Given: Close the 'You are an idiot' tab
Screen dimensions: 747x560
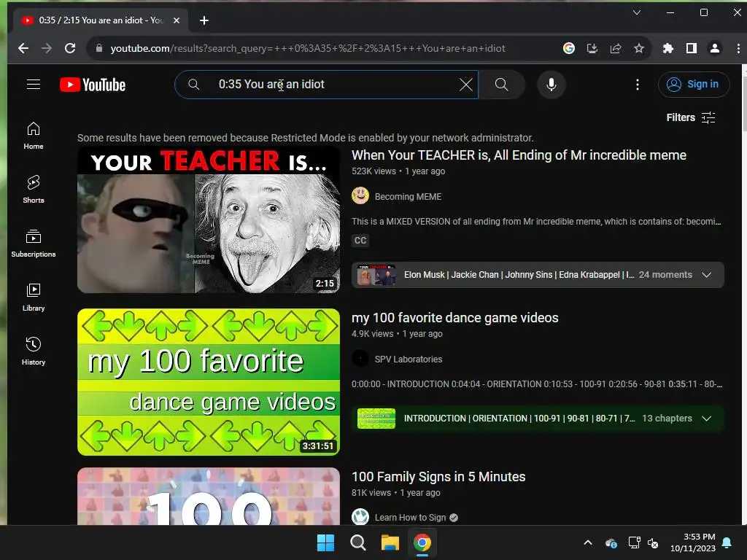Looking at the screenshot, I should (x=177, y=20).
